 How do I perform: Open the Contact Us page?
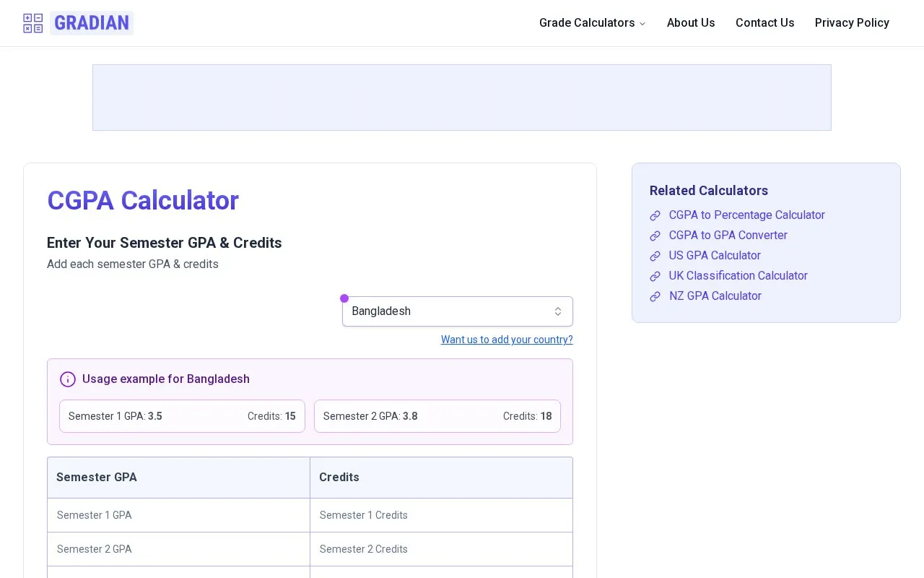tap(764, 23)
